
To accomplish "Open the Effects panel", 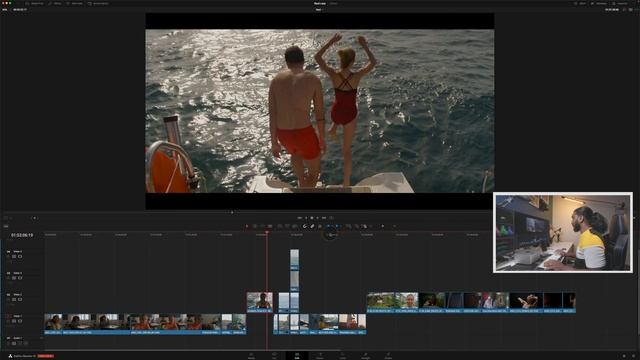I will [x=55, y=3].
